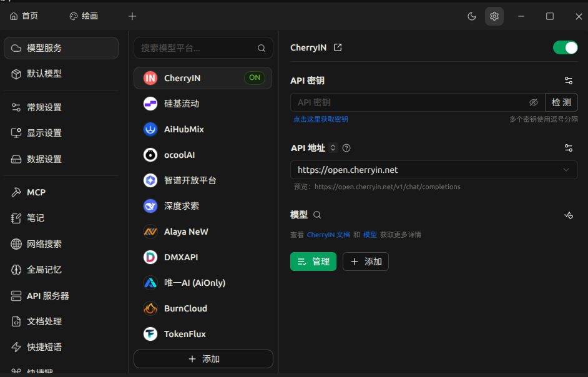The height and width of the screenshot is (377, 588).
Task: Click 检测 to check the API key
Action: [x=561, y=102]
